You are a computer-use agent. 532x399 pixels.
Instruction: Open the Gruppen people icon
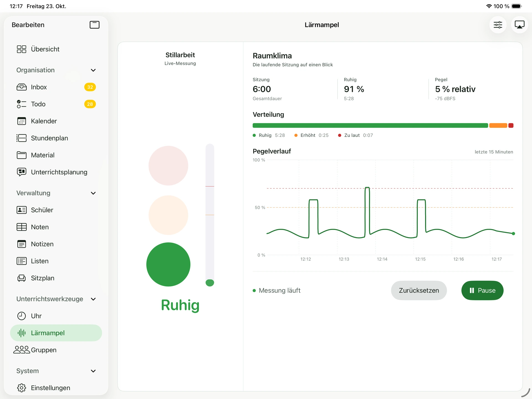coord(22,350)
